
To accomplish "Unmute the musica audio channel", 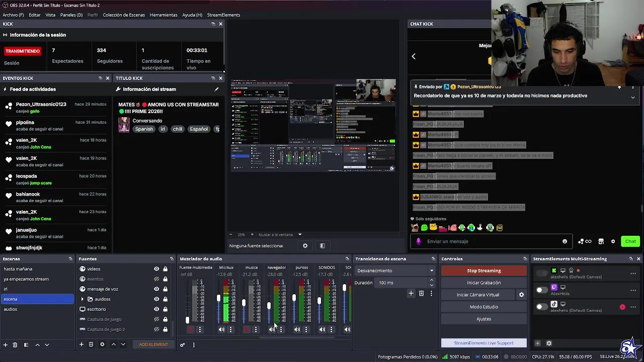I will [247, 330].
